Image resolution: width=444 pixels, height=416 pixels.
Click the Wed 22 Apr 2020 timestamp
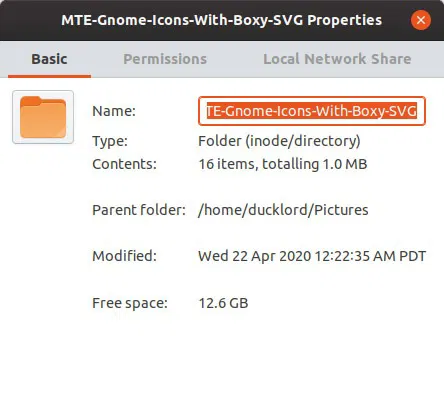tap(312, 256)
